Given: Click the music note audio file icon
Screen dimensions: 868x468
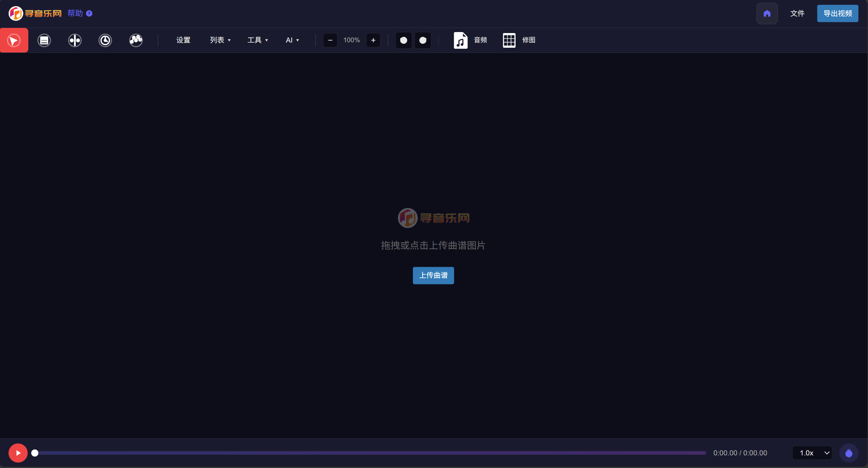Looking at the screenshot, I should click(x=460, y=40).
